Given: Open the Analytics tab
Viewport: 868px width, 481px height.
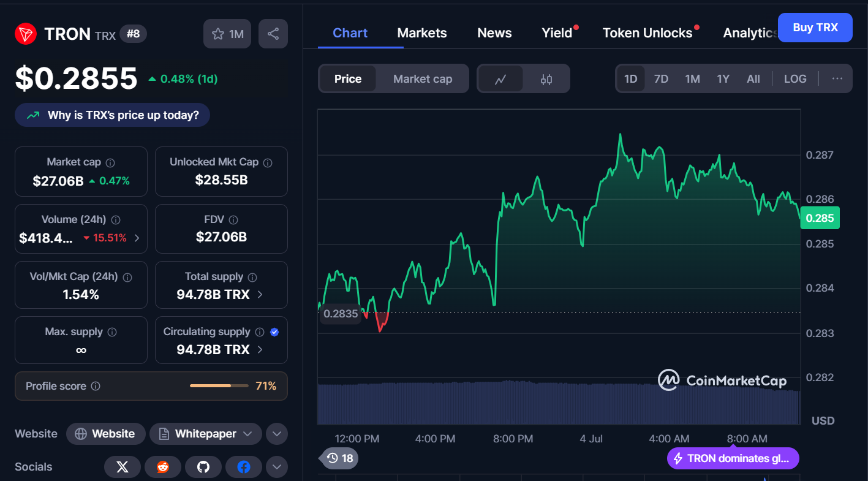Looking at the screenshot, I should [x=750, y=33].
